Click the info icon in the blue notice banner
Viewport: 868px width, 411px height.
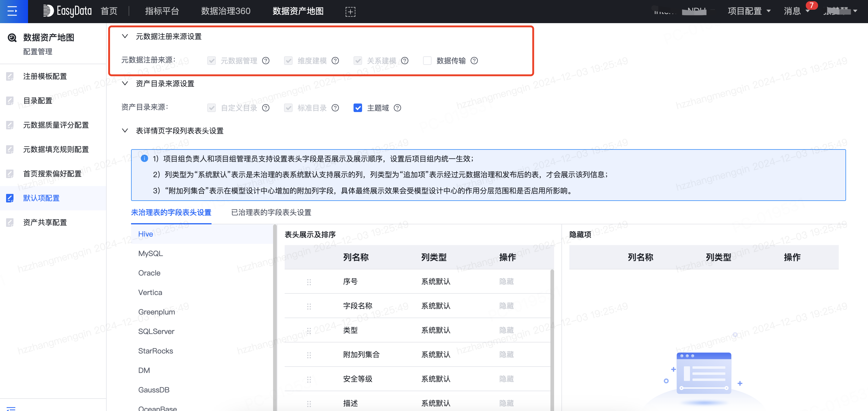[x=144, y=158]
